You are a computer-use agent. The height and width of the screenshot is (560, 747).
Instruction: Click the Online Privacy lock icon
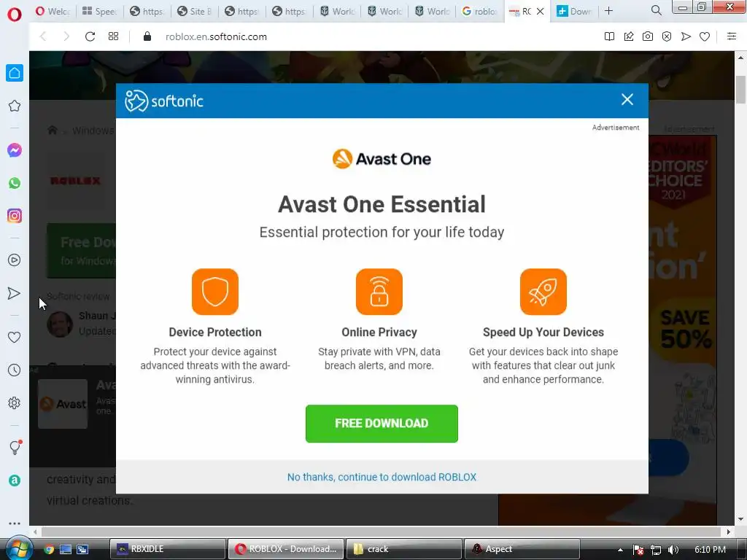coord(379,292)
